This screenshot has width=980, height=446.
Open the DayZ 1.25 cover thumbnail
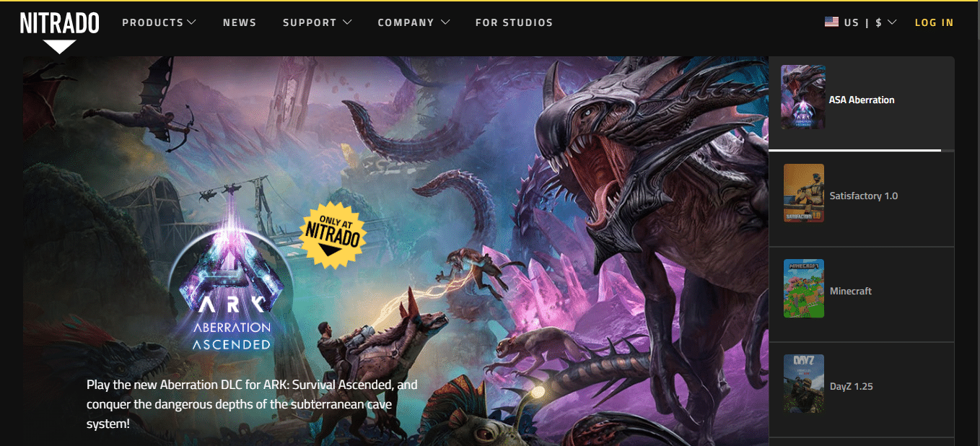(x=804, y=384)
